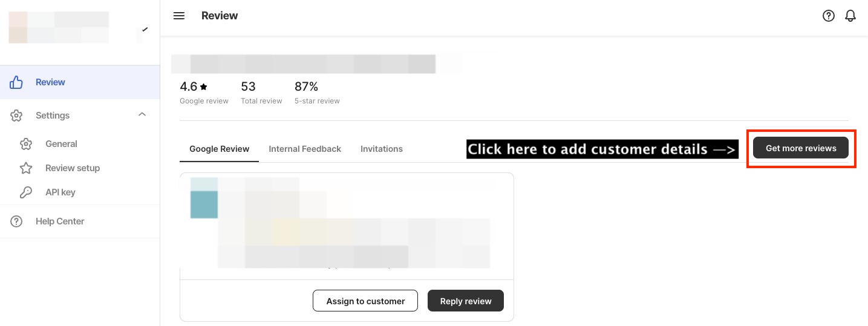The height and width of the screenshot is (326, 868).
Task: Click the Assign to customer button
Action: click(x=365, y=301)
